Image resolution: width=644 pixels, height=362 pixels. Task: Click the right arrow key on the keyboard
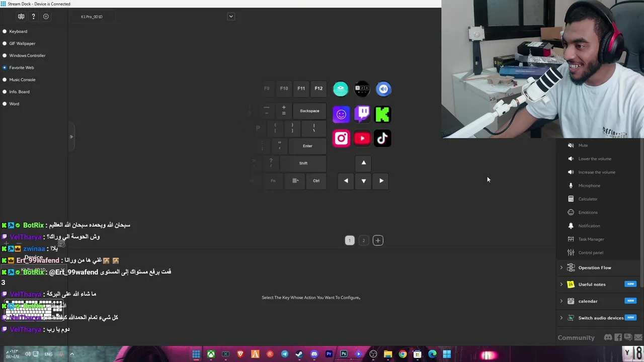tap(381, 181)
